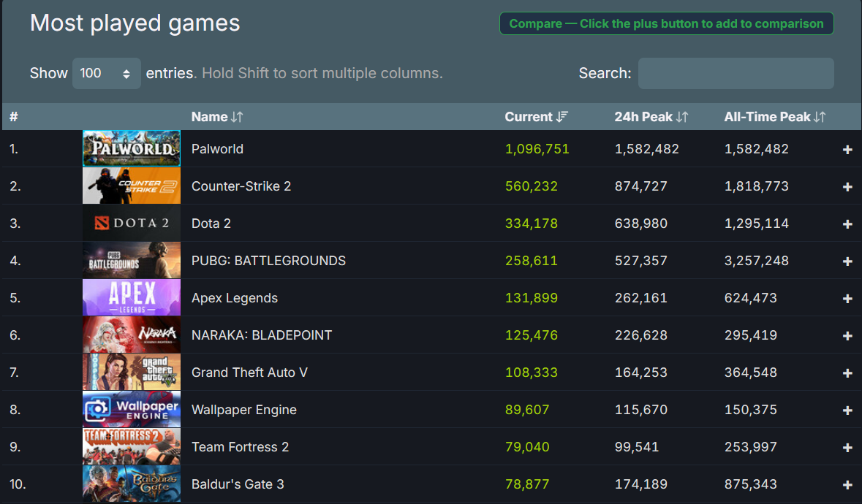862x504 pixels.
Task: Select Dota 2 current value 334,178
Action: 531,224
